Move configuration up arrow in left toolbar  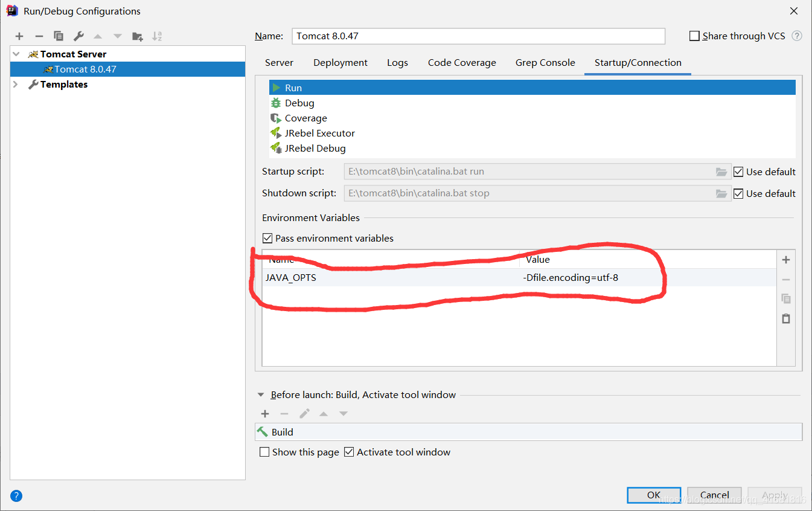coord(98,36)
